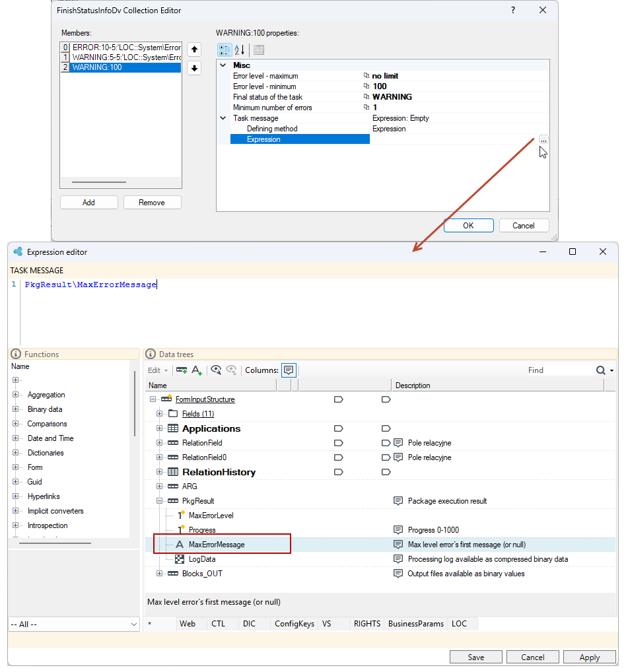Click the Add member button
The width and height of the screenshot is (628, 672).
88,202
